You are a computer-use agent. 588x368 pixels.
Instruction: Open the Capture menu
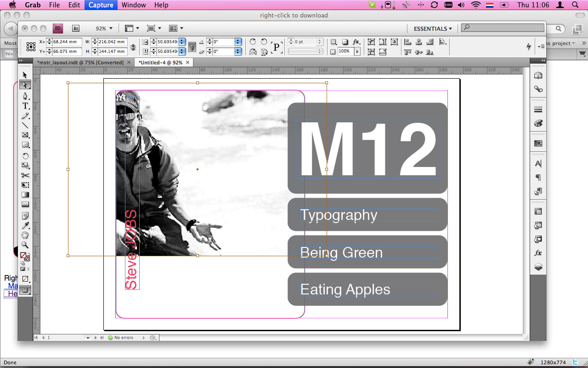[101, 5]
